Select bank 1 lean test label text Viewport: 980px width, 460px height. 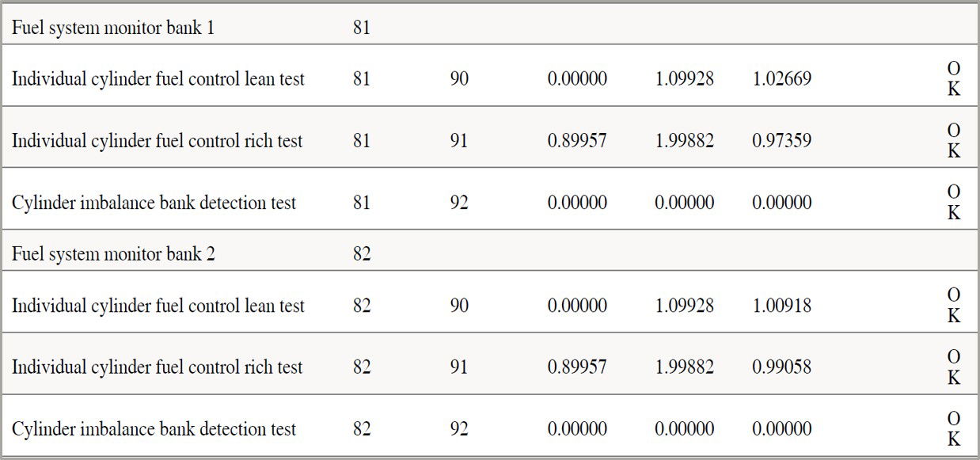coord(158,79)
